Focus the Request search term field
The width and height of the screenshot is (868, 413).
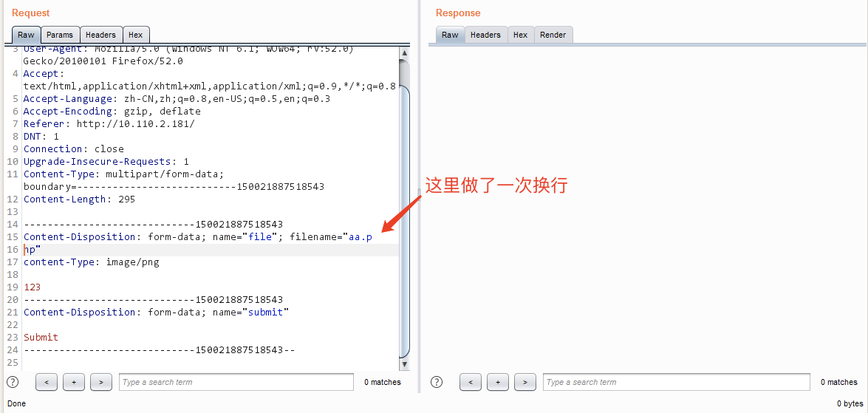(236, 382)
